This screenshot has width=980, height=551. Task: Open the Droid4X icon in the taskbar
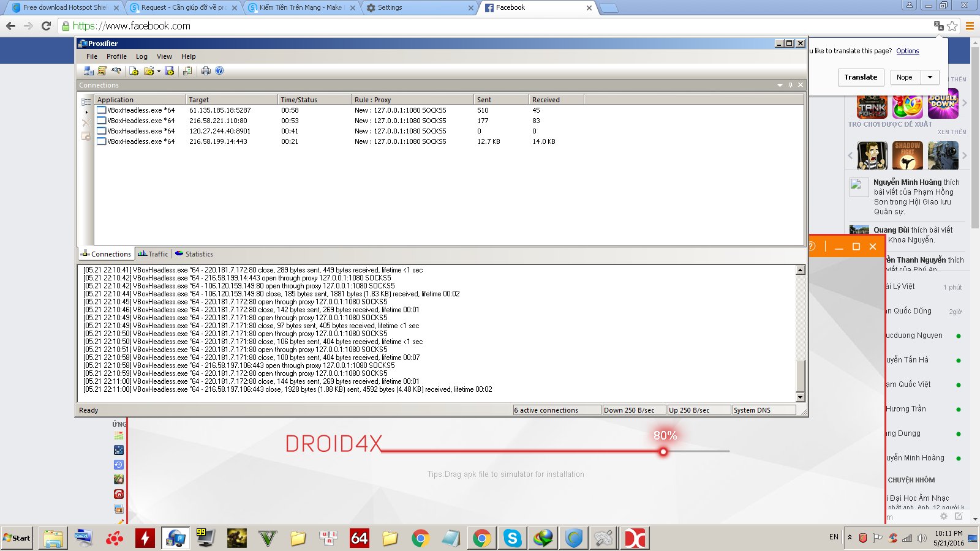(x=635, y=538)
